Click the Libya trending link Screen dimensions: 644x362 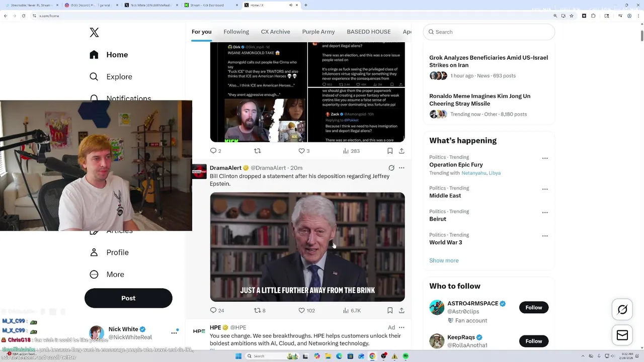[495, 173]
